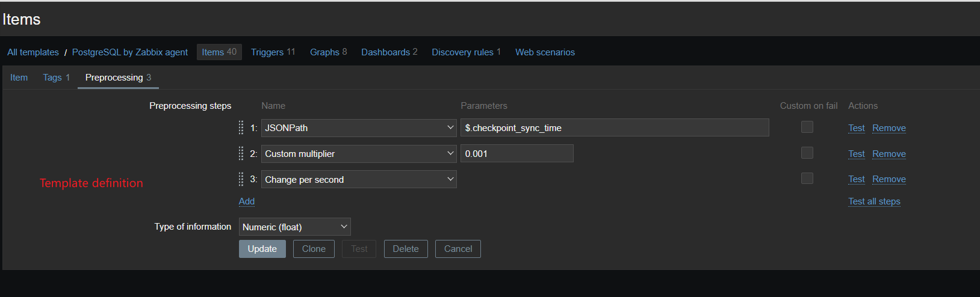This screenshot has height=297, width=980.
Task: Open the JSONPath step name dropdown
Action: click(x=359, y=127)
